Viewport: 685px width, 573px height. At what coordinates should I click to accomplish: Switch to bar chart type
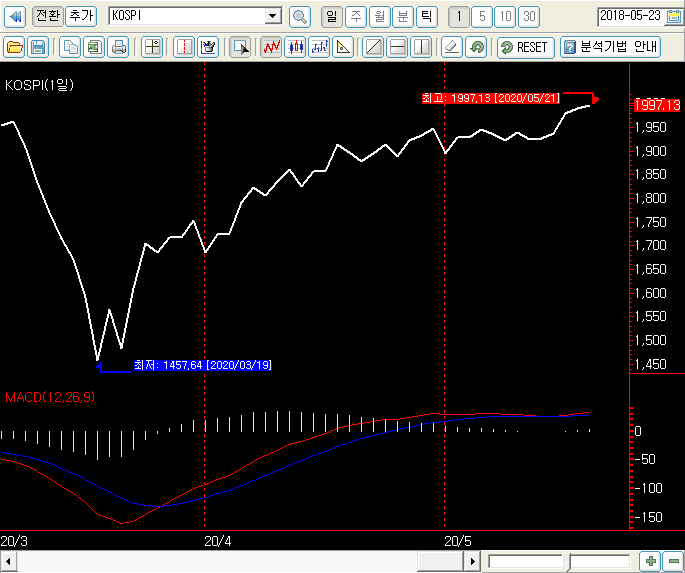point(319,47)
